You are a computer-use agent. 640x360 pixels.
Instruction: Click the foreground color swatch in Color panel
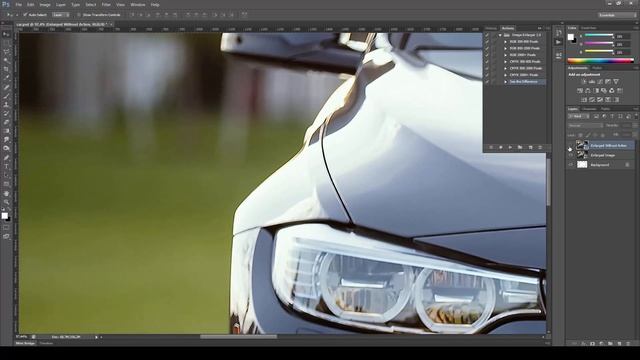coord(570,37)
